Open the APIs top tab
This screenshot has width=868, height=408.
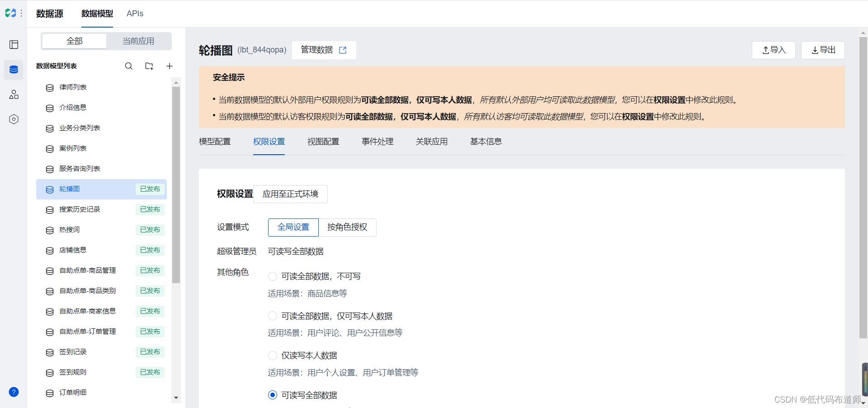135,14
